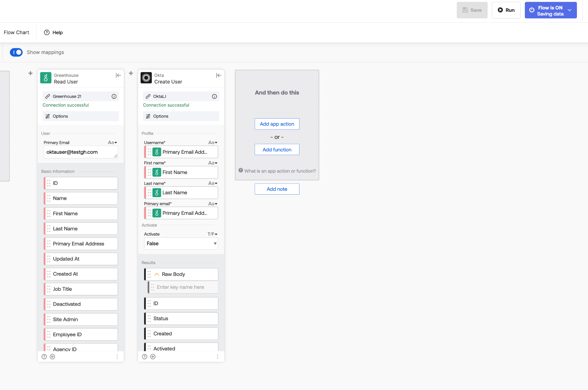
Task: Test run the Okta Create User card
Action: click(153, 357)
